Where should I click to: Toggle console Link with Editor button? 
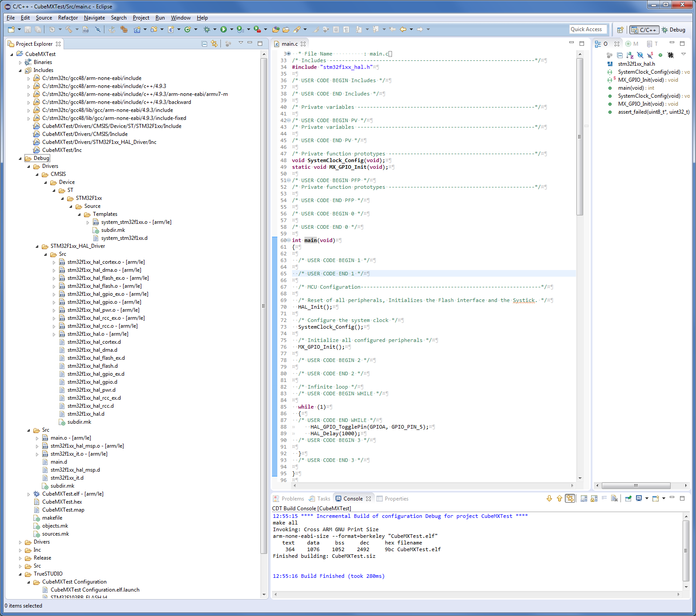tap(570, 498)
